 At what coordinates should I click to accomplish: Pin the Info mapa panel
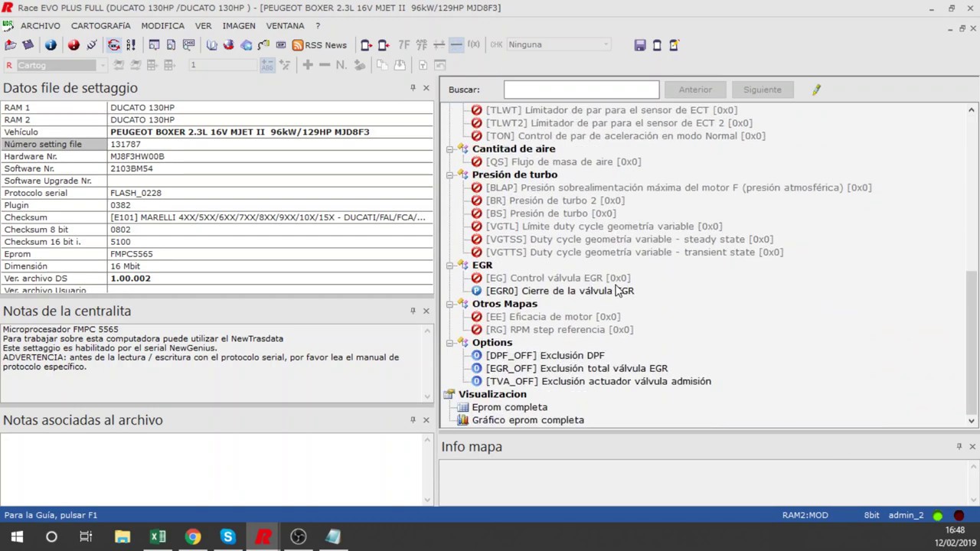coord(959,446)
